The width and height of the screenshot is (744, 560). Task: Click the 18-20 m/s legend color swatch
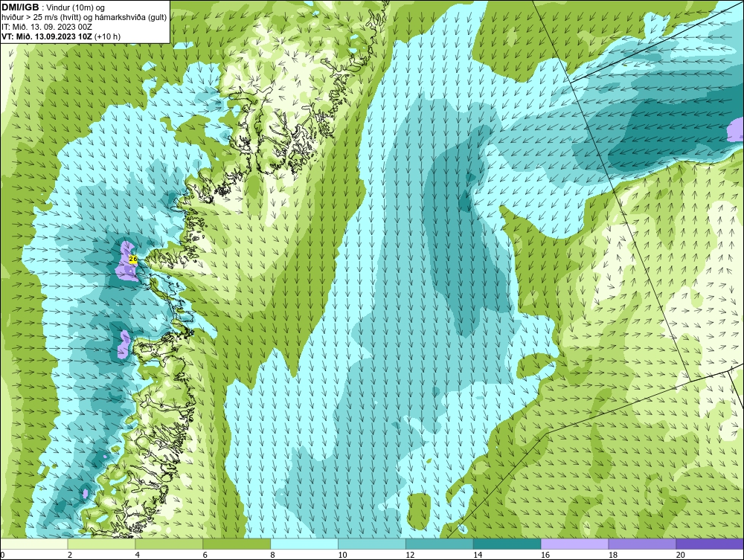point(643,544)
